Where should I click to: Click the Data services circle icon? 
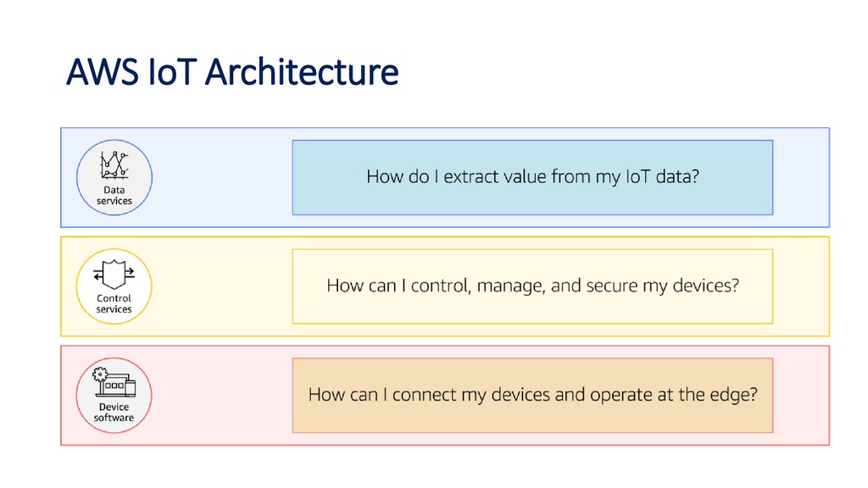pyautogui.click(x=114, y=177)
